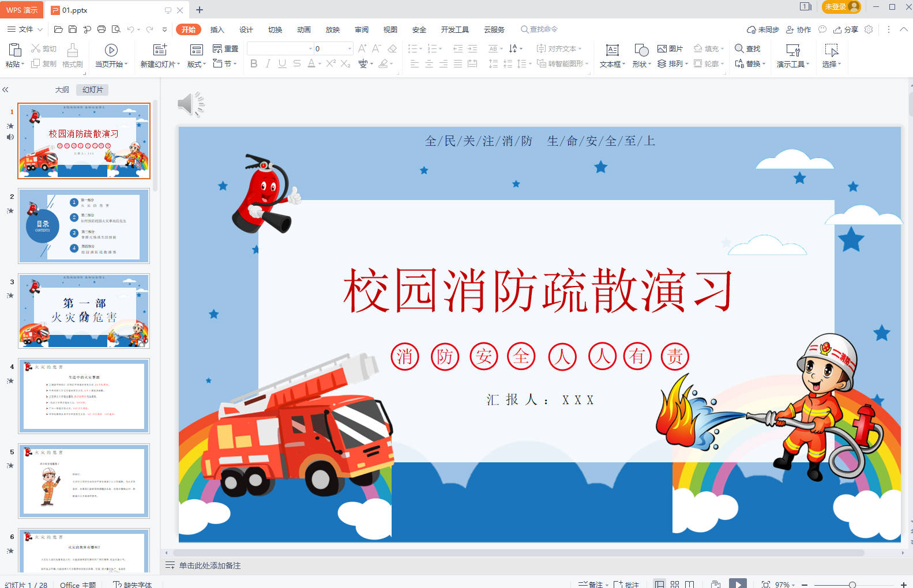Collapse the ribbon with the up chevron
913x588 pixels.
pyautogui.click(x=903, y=29)
